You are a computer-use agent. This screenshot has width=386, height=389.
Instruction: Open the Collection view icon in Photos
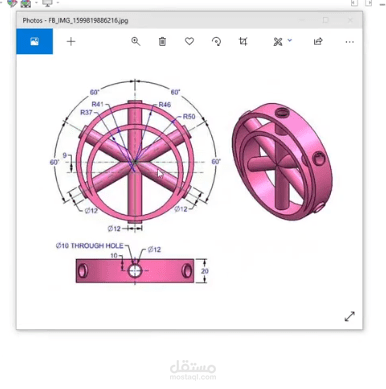(x=34, y=41)
